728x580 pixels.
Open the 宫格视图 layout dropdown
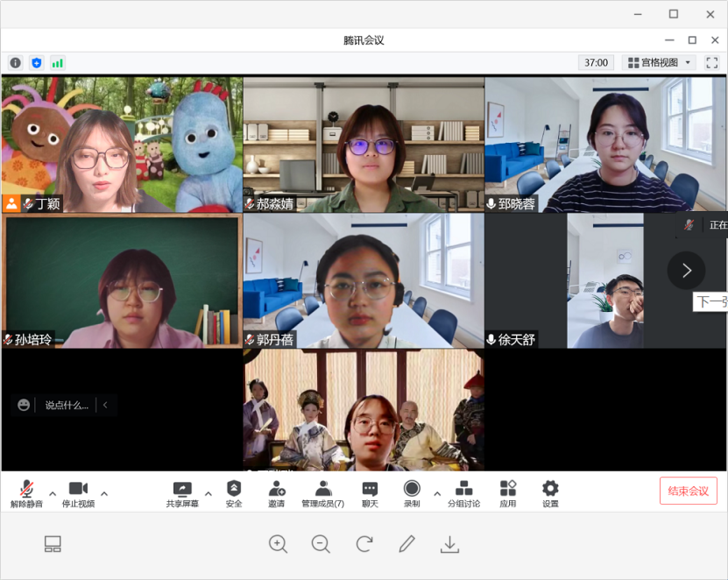659,63
